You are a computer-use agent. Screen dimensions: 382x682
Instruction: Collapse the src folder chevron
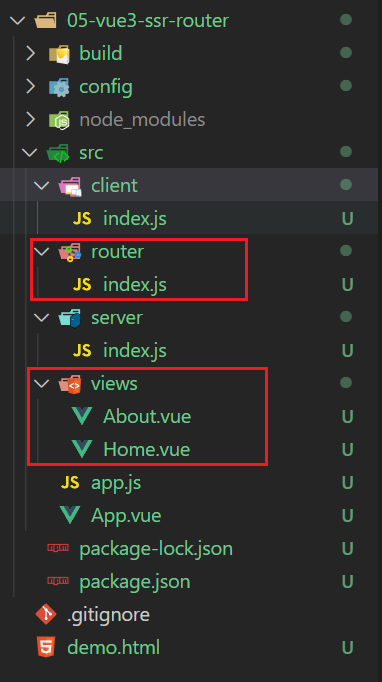30,152
